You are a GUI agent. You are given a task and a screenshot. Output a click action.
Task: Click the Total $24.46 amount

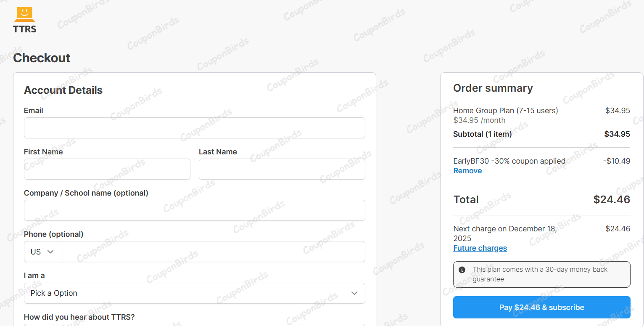pyautogui.click(x=612, y=199)
